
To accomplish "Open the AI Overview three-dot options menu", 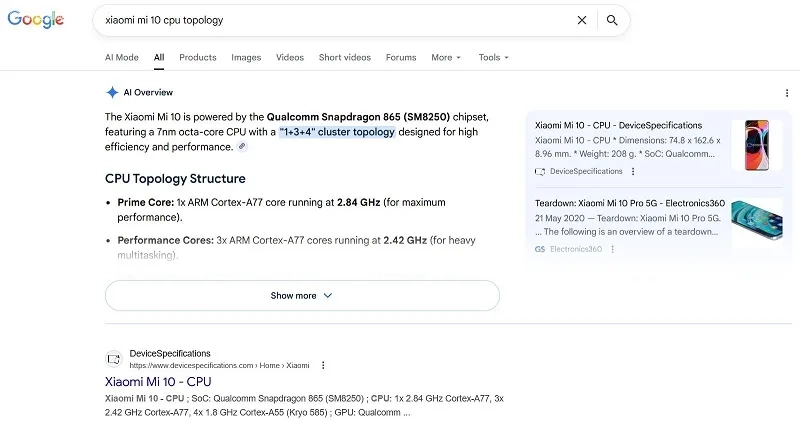I will 787,93.
